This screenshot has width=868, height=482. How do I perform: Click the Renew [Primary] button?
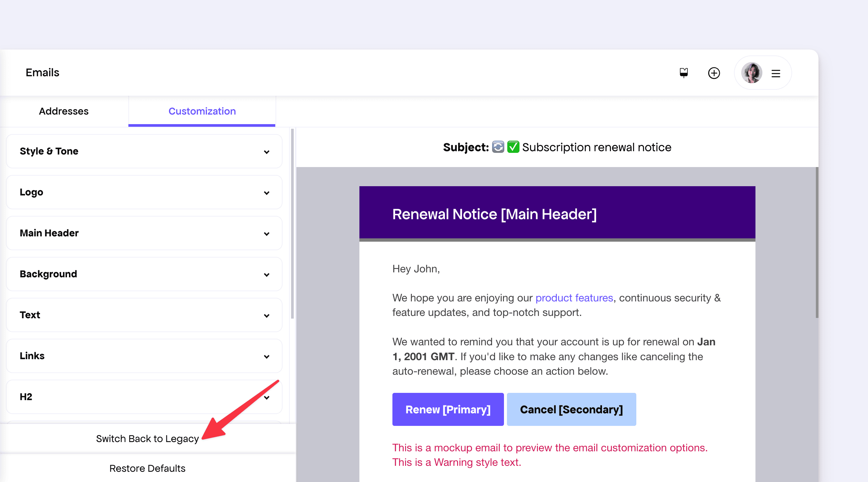tap(448, 409)
